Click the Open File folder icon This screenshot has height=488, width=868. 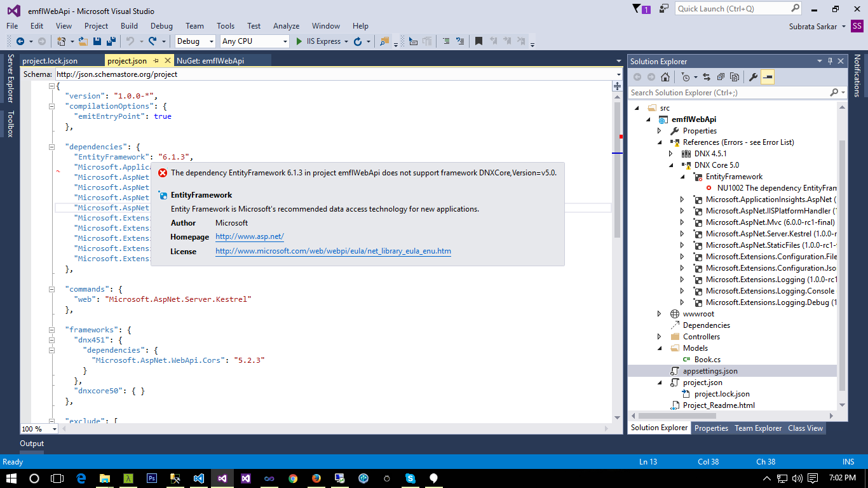[x=83, y=41]
